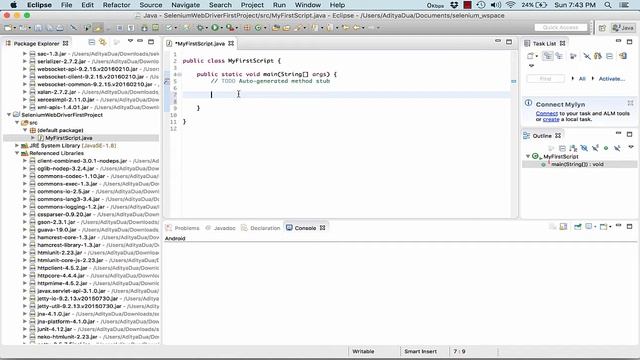This screenshot has height=360, width=640.
Task: Toggle Scroll Lock in Console toolbar
Action: [563, 227]
